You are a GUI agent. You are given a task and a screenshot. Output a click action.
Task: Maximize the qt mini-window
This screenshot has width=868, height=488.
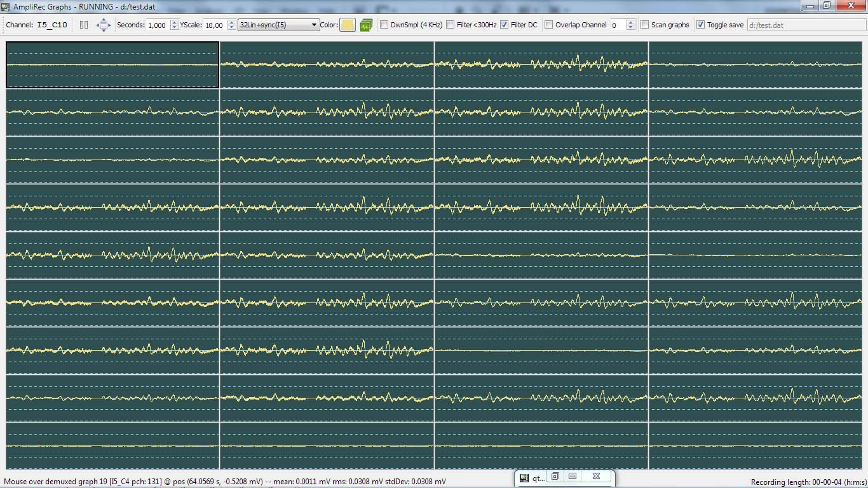click(x=573, y=476)
